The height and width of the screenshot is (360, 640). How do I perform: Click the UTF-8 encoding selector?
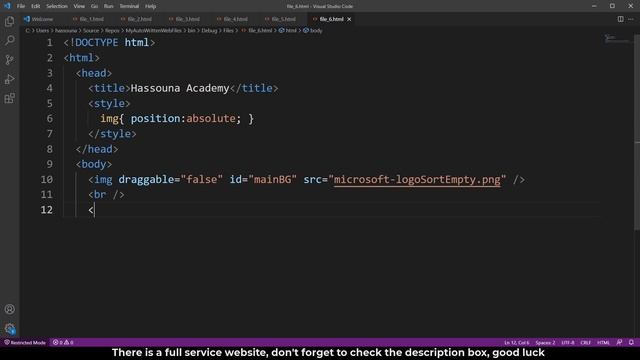click(x=567, y=342)
